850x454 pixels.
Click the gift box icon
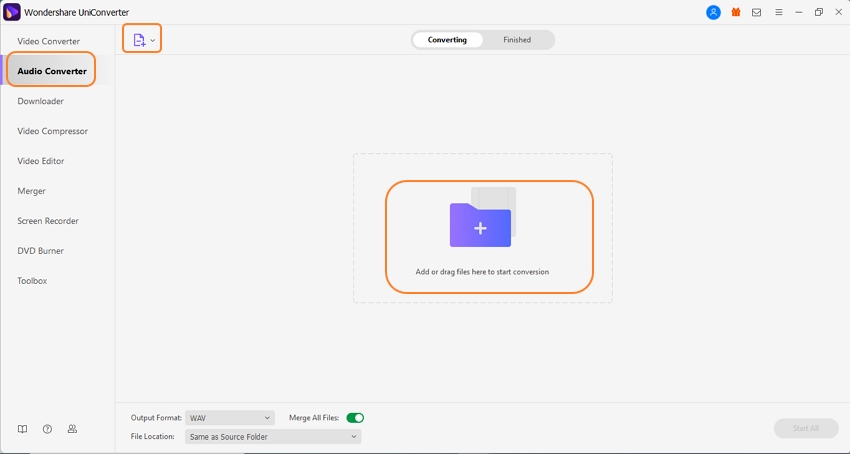coord(736,13)
